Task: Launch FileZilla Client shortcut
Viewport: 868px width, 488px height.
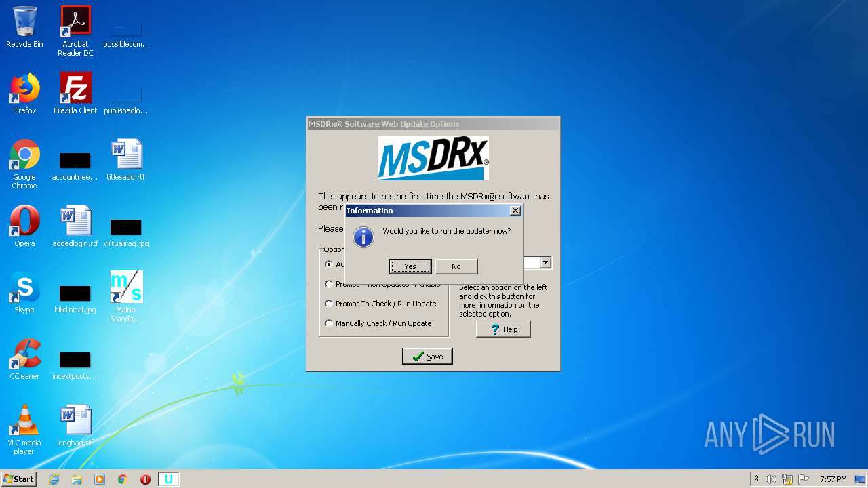Action: [75, 94]
